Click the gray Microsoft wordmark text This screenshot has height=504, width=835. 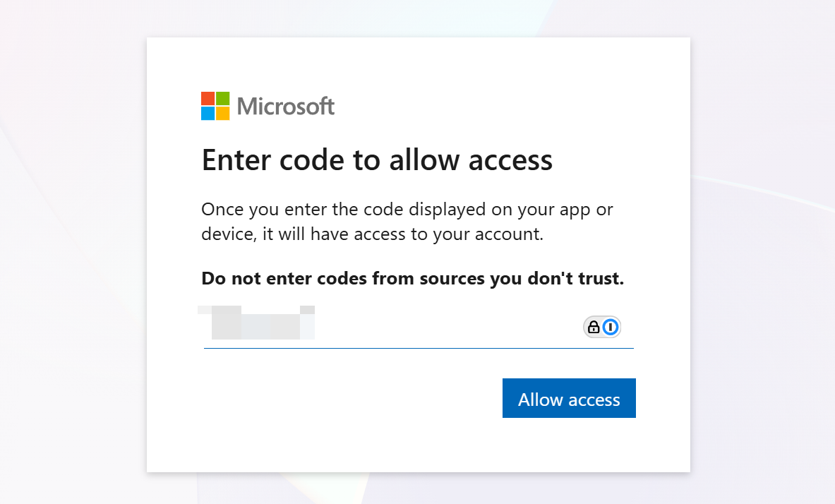(x=286, y=107)
